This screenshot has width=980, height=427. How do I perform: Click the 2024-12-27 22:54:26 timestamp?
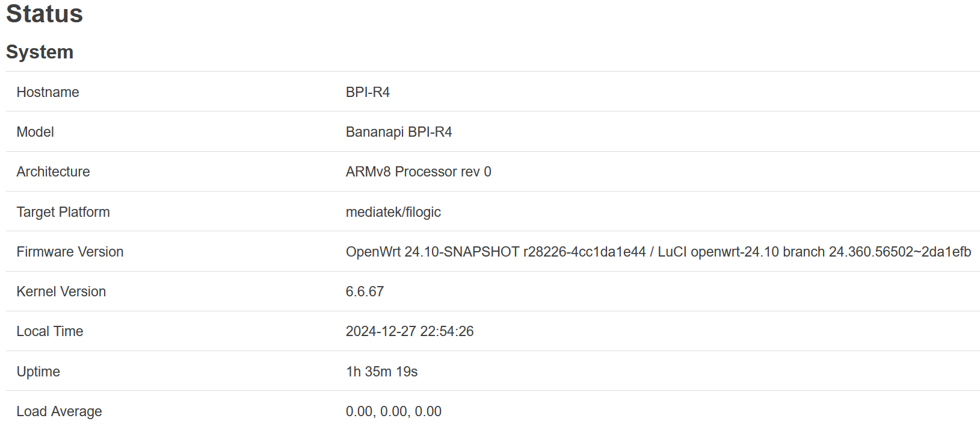410,331
